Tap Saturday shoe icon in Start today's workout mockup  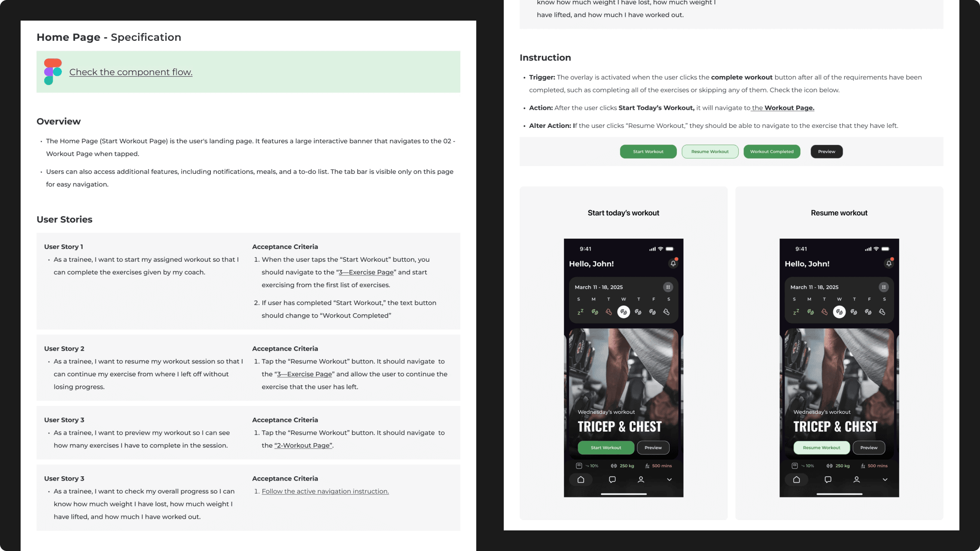click(x=667, y=312)
